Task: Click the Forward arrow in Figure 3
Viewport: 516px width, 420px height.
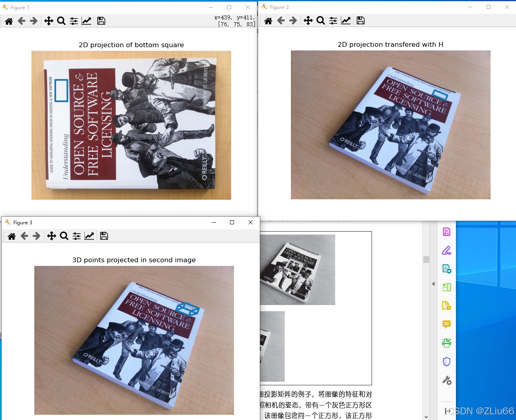Action: click(x=37, y=236)
